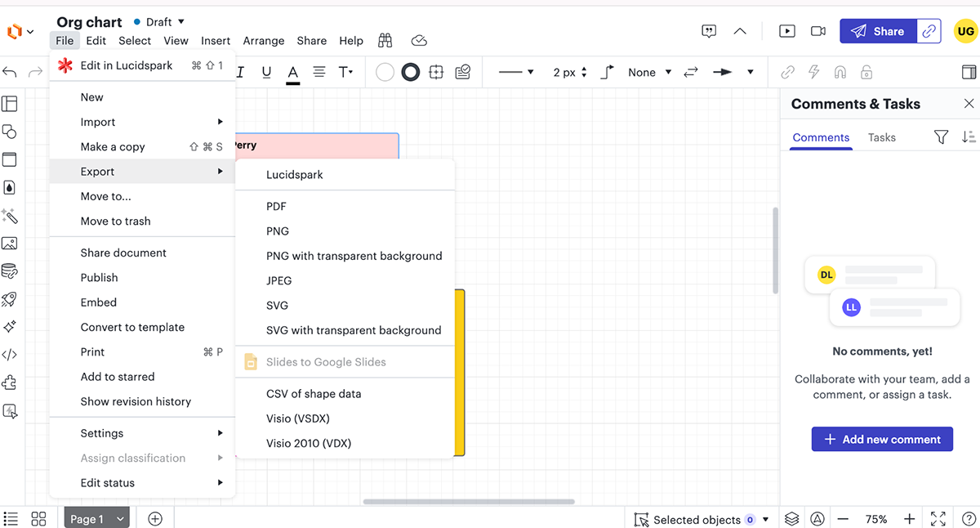Click the rocket icon in left sidebar
This screenshot has width=980, height=528.
pos(9,299)
